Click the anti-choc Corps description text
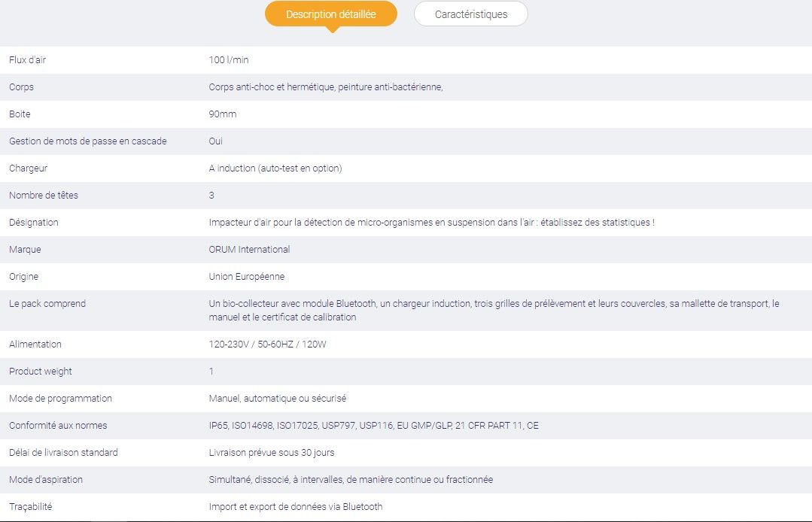Screen dimensions: 812x522 (x=325, y=87)
